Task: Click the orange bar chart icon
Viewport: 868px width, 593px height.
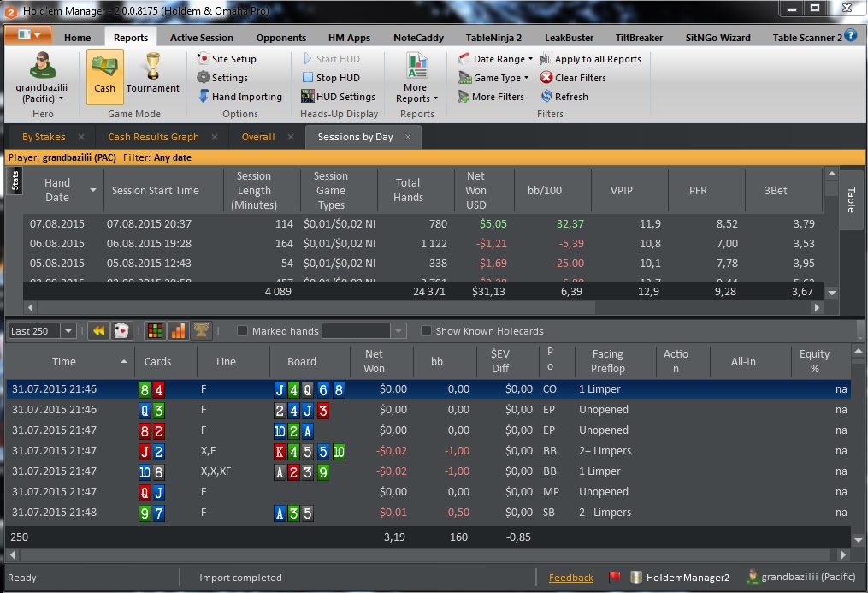Action: pyautogui.click(x=178, y=331)
